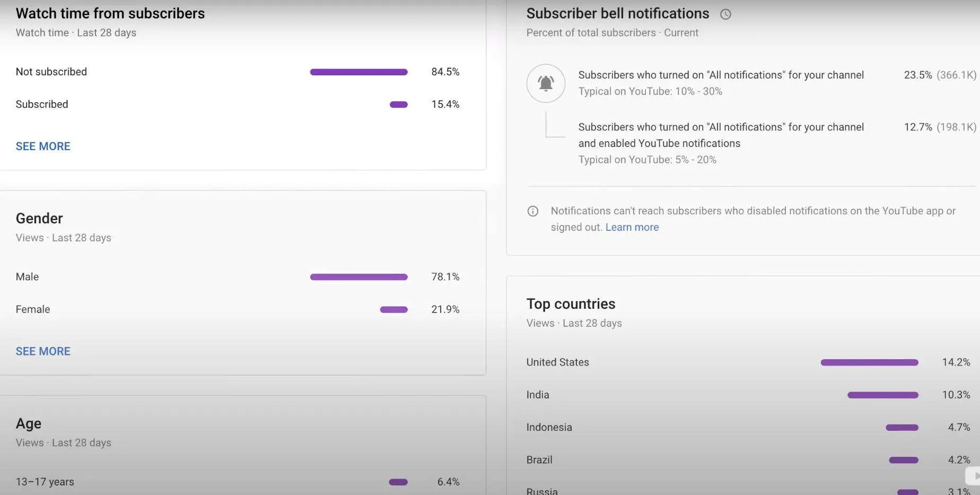Click the 15.4% value

(x=445, y=104)
